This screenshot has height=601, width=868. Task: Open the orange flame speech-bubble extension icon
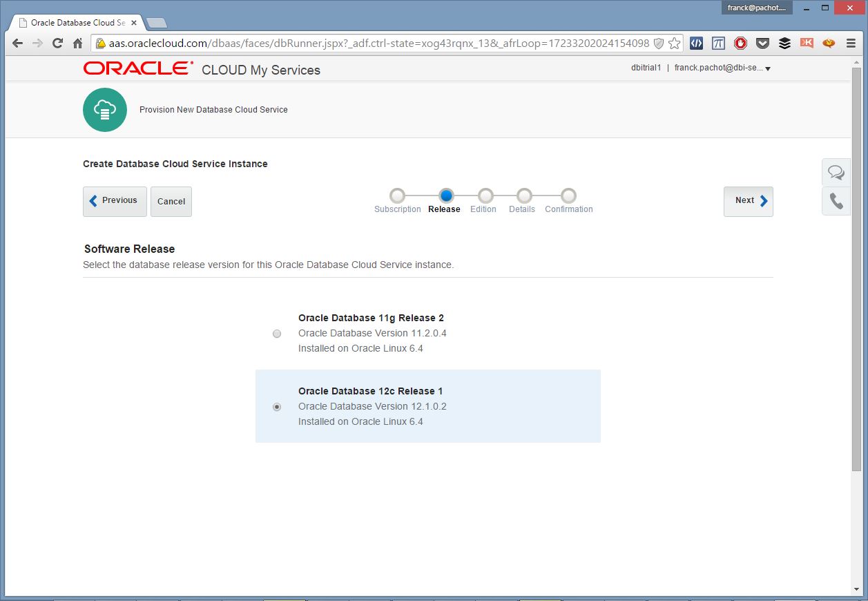(829, 43)
